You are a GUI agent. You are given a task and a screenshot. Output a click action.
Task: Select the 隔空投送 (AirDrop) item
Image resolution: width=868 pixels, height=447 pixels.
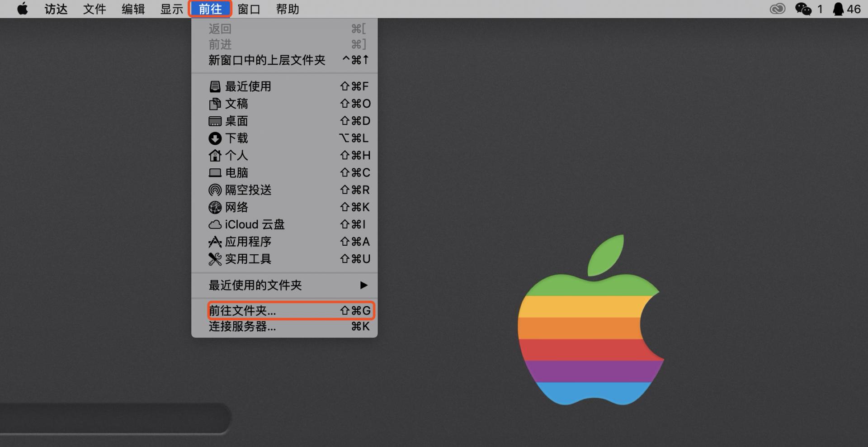(249, 190)
